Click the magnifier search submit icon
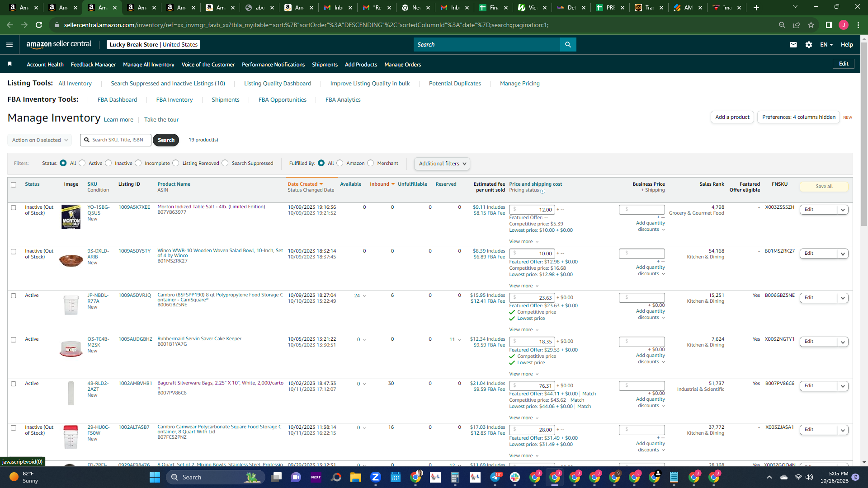The image size is (868, 488). pos(568,44)
